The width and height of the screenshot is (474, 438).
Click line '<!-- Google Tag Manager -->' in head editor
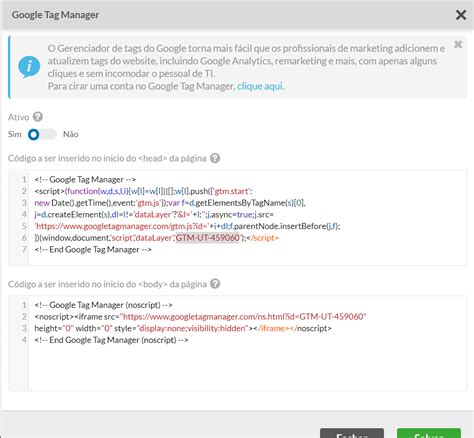[x=85, y=179]
